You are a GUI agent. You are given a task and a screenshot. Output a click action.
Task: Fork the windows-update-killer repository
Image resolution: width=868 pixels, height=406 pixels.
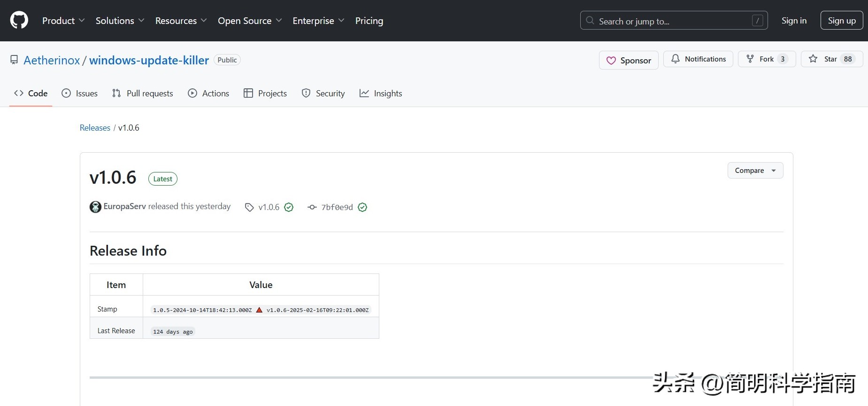(x=766, y=59)
